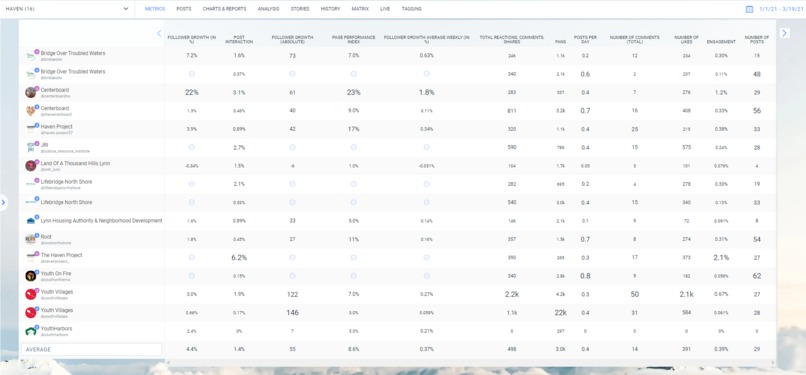
Task: Click the 8.6% average performance index cell
Action: (354, 349)
